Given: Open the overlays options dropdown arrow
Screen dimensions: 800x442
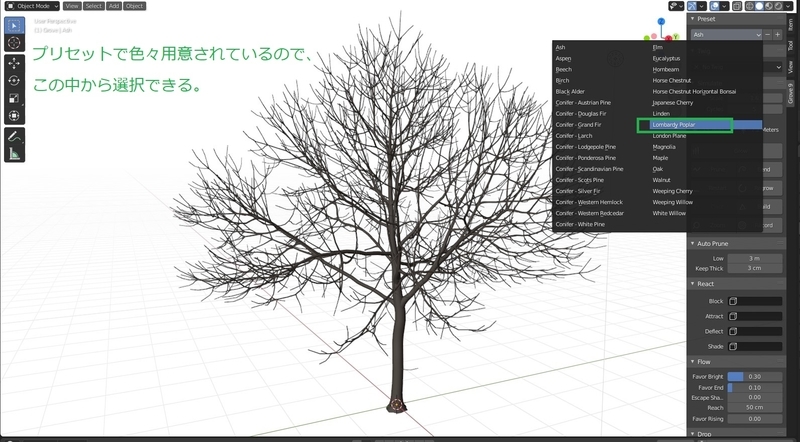Looking at the screenshot, I should pos(724,6).
